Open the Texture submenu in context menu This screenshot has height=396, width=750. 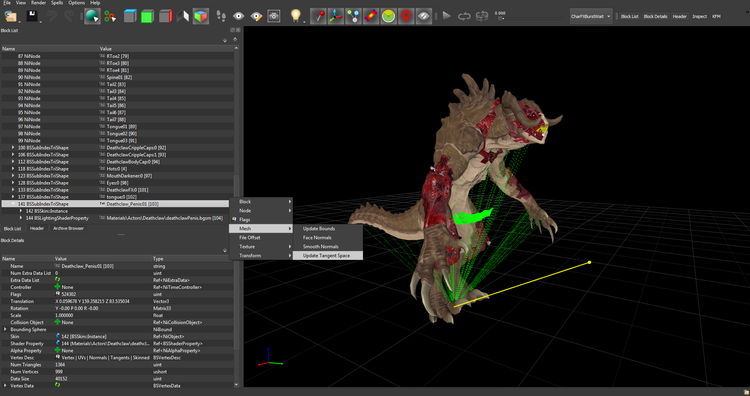261,246
